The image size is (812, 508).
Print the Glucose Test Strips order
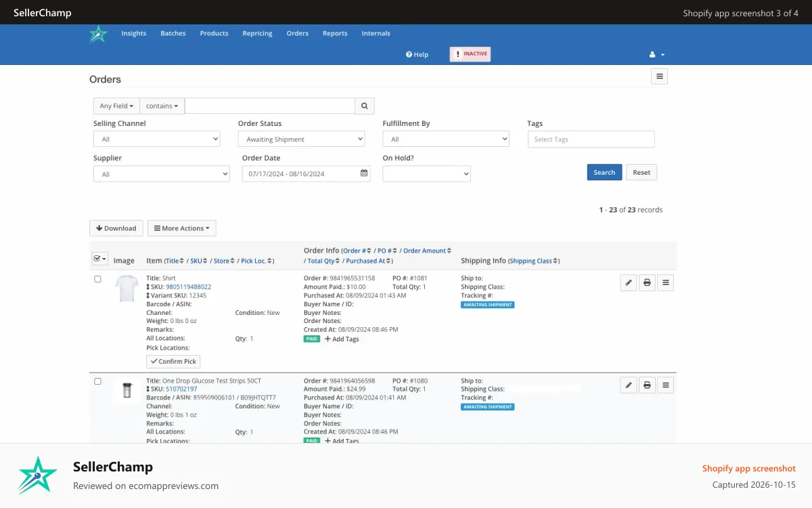(647, 385)
